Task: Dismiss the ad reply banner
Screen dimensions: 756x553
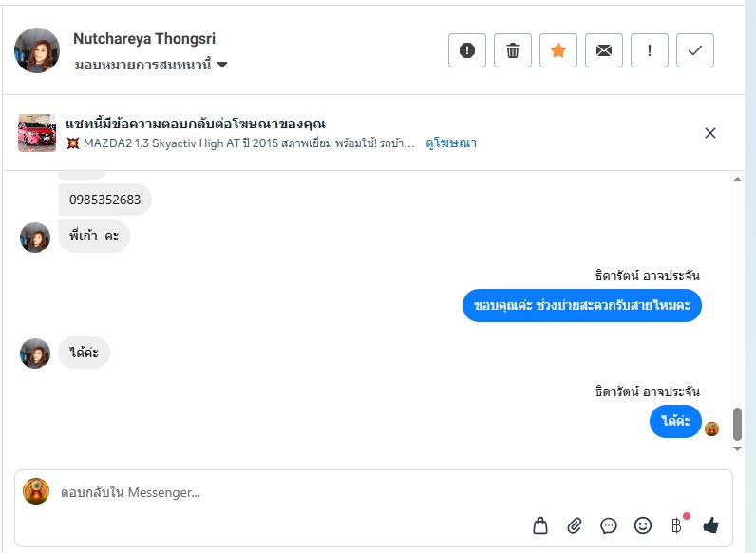Action: point(710,133)
